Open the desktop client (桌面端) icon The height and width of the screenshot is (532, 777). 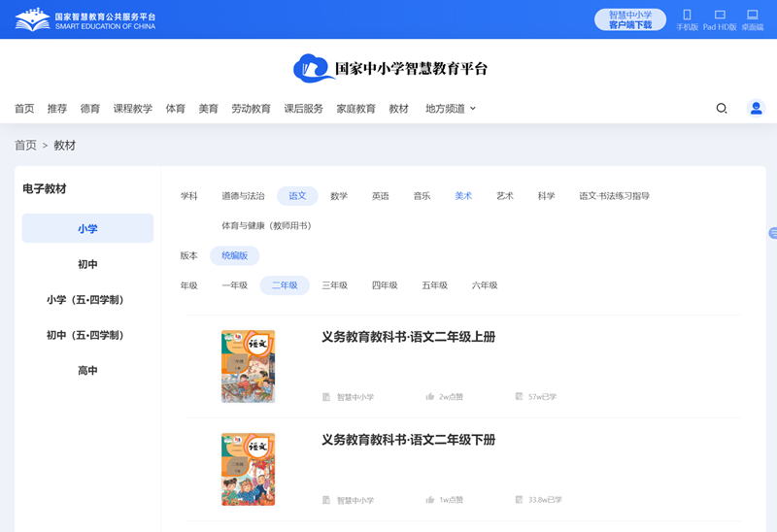[x=752, y=15]
